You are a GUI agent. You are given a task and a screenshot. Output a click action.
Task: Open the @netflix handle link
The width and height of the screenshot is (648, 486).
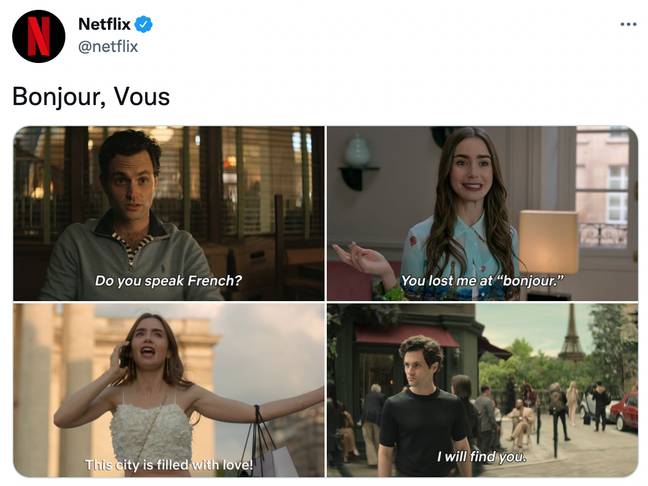pos(108,46)
